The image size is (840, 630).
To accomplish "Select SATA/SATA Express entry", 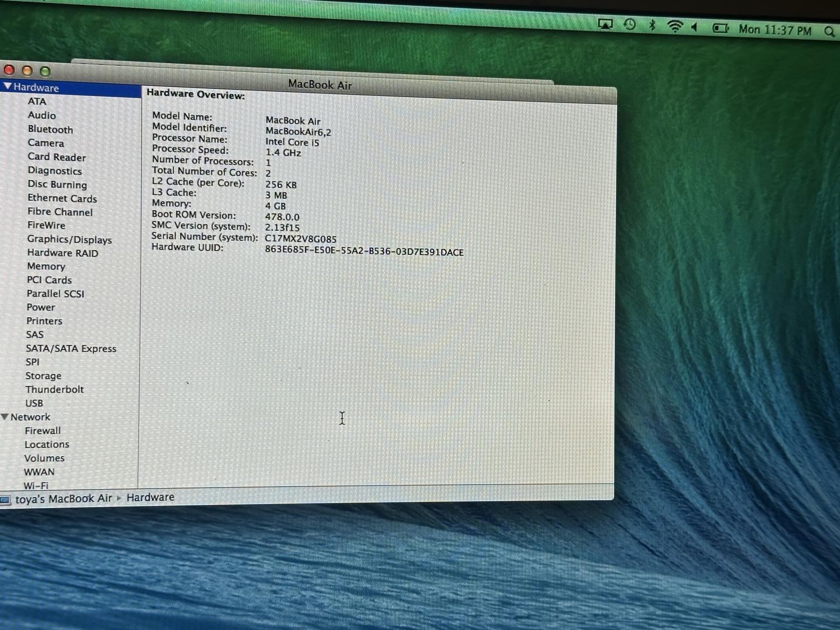I will tap(71, 348).
